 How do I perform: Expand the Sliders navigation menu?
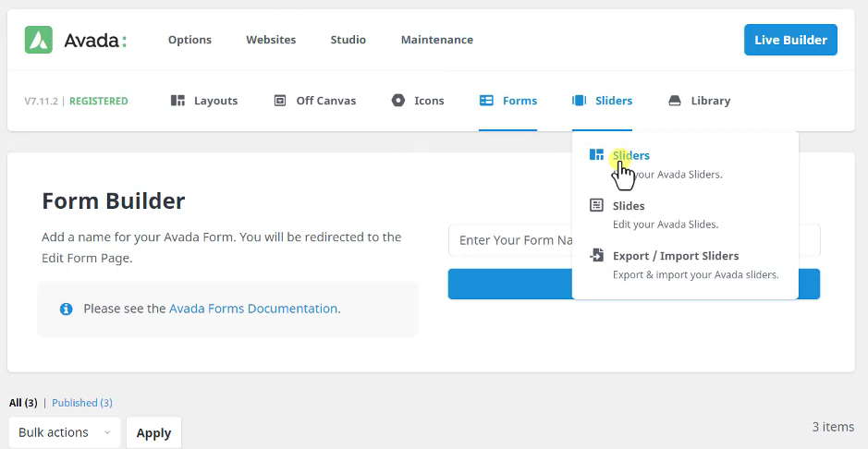(603, 101)
